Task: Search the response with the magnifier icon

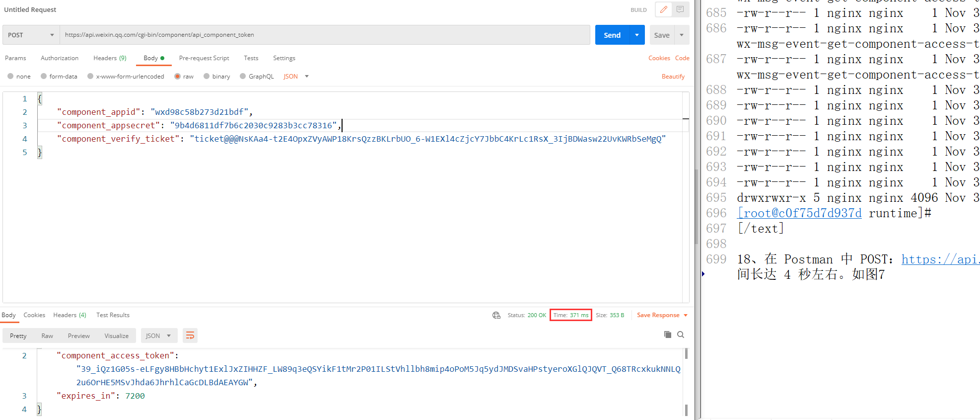Action: point(681,335)
